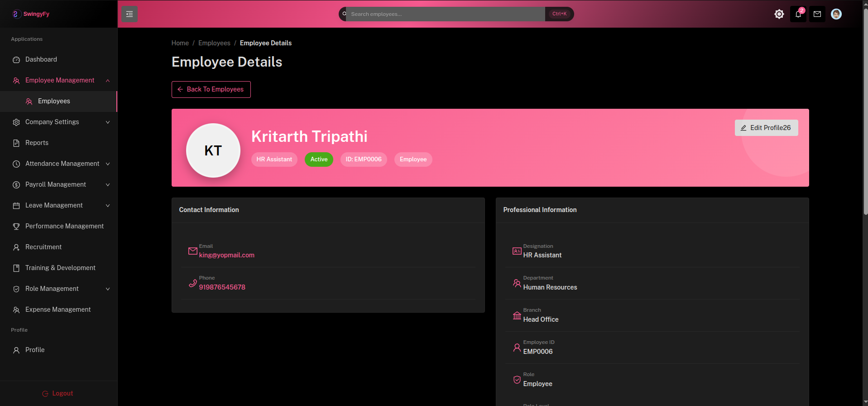This screenshot has width=868, height=406.
Task: Expand the Payroll Management menu
Action: tap(108, 185)
